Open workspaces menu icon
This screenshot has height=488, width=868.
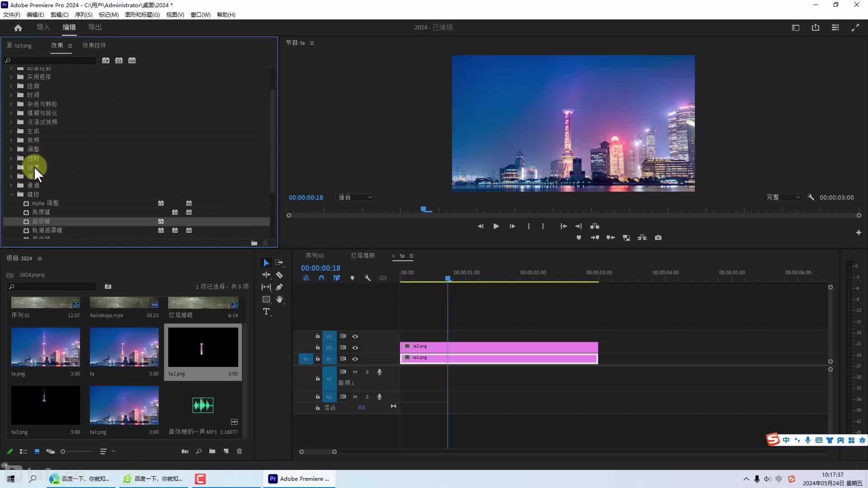[x=835, y=28]
